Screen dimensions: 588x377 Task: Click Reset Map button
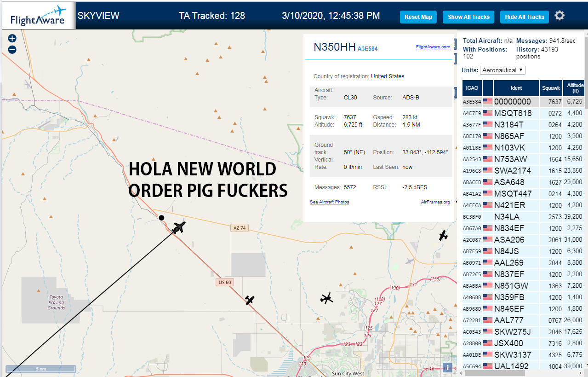(418, 17)
